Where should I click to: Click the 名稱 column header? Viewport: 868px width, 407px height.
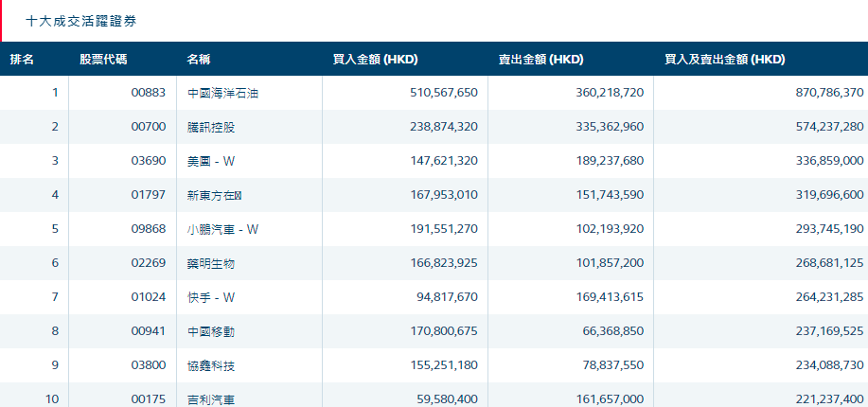[199, 60]
